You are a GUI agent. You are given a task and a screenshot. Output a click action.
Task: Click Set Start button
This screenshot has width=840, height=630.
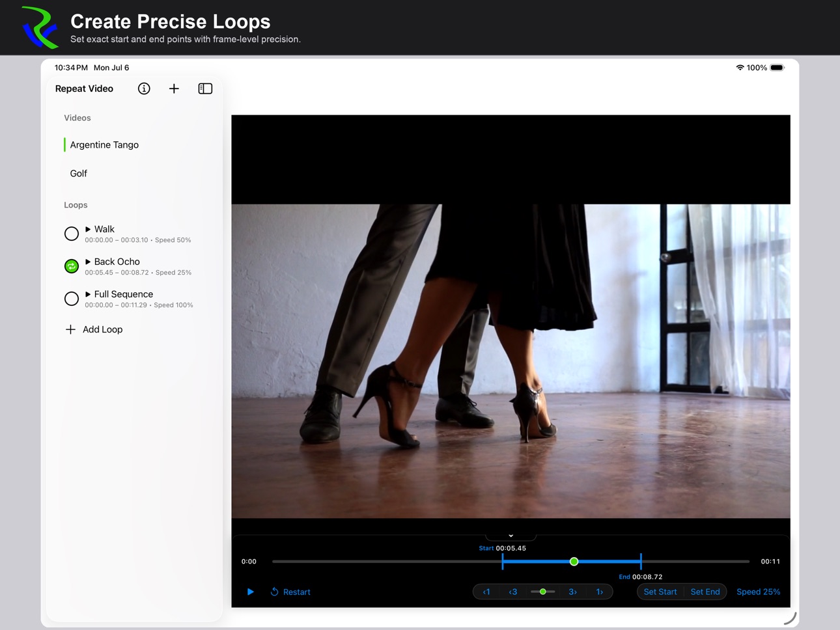pos(660,592)
